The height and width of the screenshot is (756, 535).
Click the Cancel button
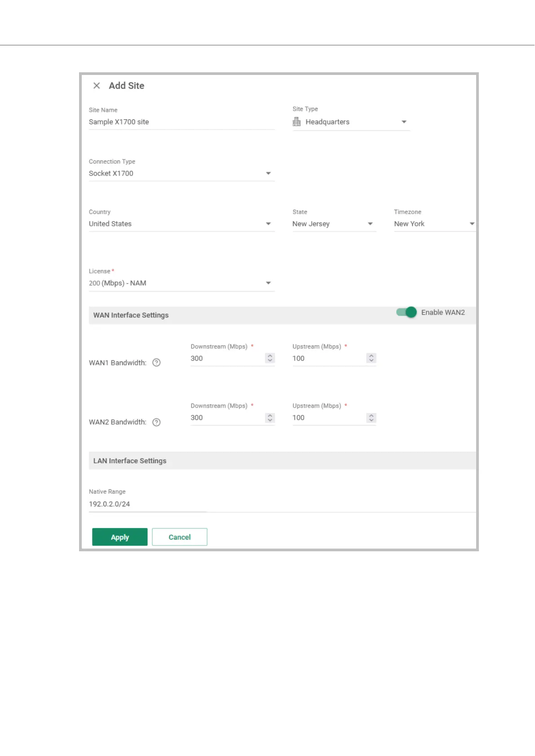click(180, 537)
